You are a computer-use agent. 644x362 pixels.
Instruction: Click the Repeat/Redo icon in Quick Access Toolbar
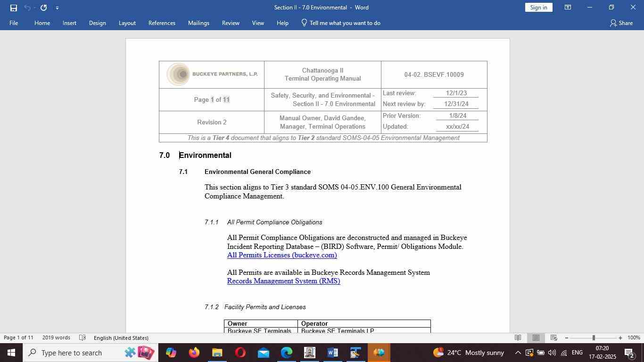click(43, 8)
